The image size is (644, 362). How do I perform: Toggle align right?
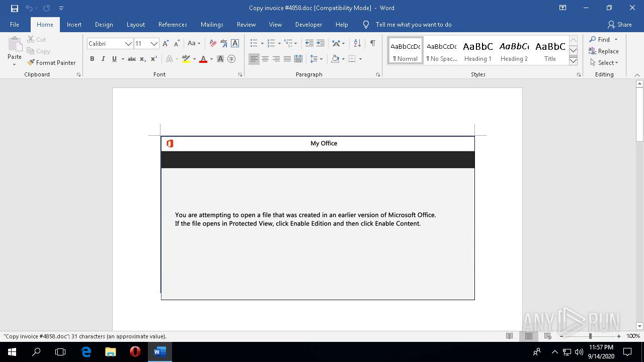pos(276,59)
